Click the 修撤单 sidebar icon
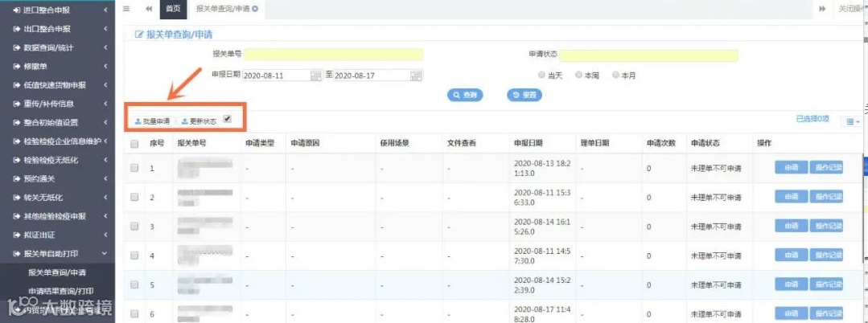This screenshot has height=323, width=868. coord(16,67)
